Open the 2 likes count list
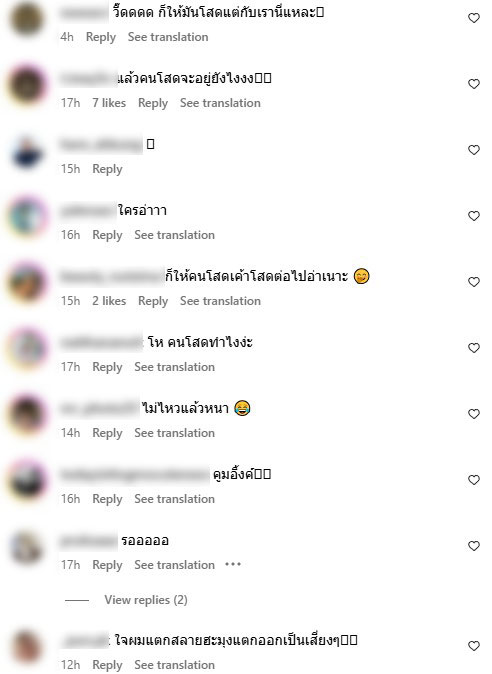The image size is (492, 674). pos(109,301)
